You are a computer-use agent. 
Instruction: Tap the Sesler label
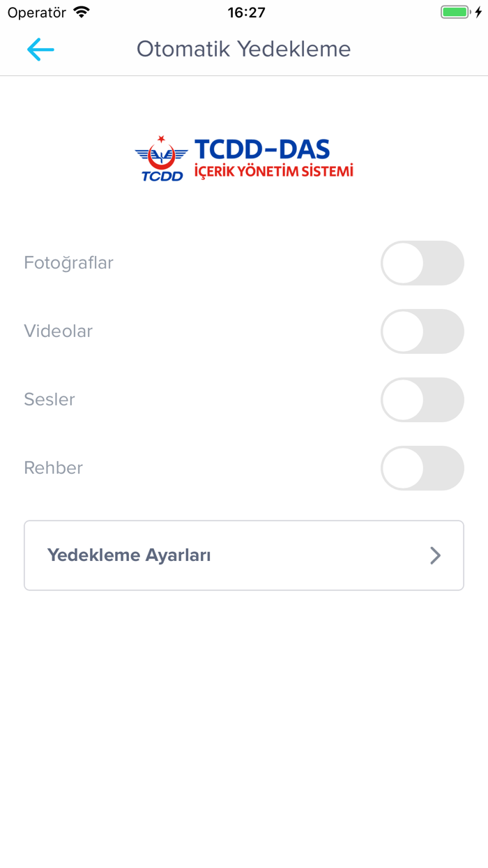pyautogui.click(x=49, y=400)
